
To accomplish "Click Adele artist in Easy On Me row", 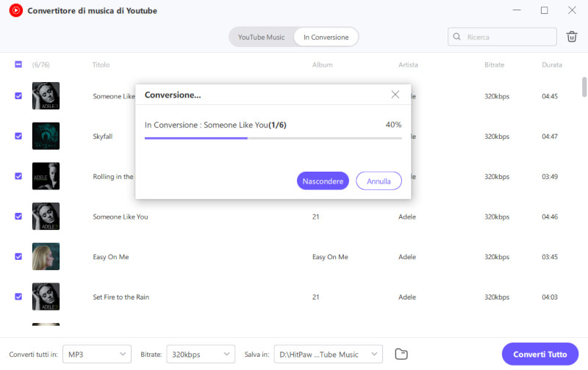I will [407, 257].
